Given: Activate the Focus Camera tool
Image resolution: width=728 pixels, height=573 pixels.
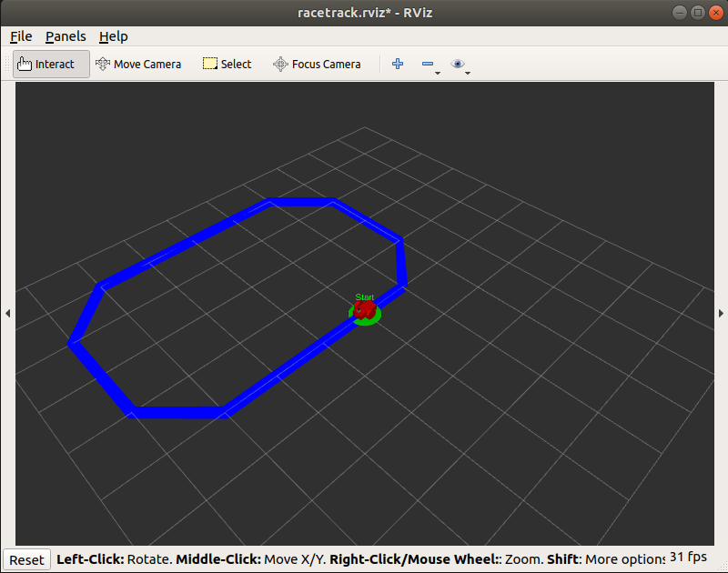Looking at the screenshot, I should [x=317, y=64].
